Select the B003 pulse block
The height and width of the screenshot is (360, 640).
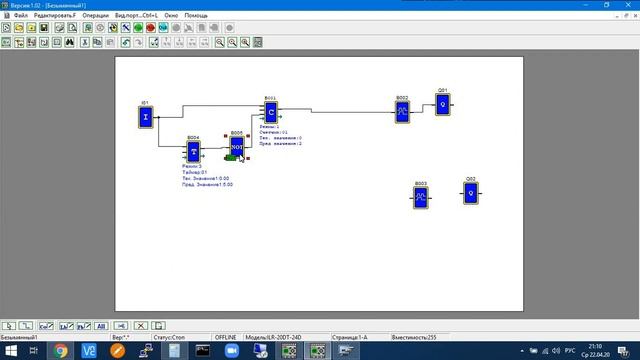pos(420,198)
